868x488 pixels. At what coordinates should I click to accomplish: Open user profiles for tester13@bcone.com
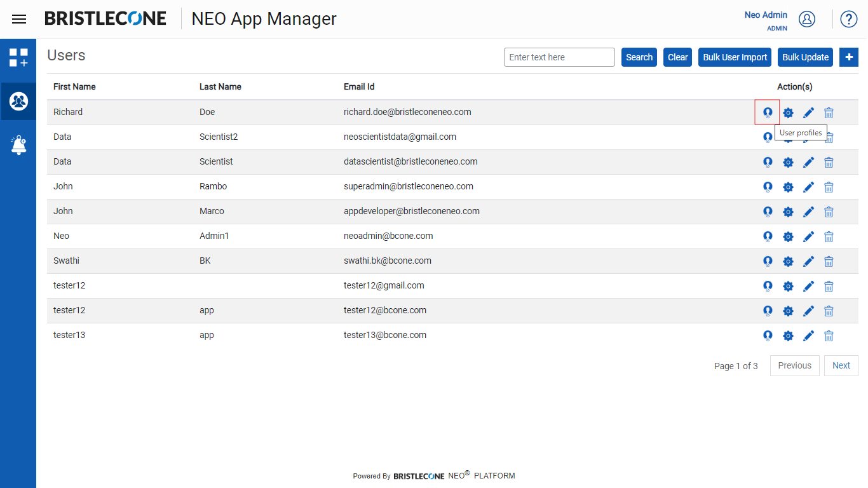768,335
